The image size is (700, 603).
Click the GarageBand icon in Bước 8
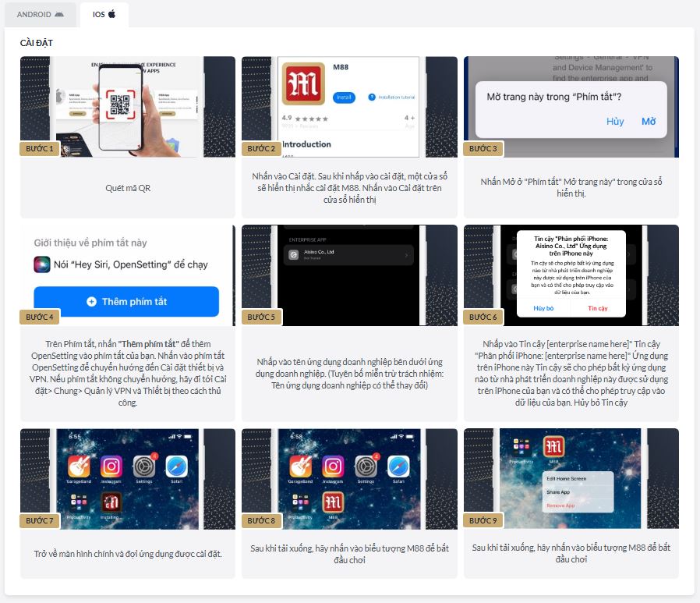pyautogui.click(x=300, y=466)
